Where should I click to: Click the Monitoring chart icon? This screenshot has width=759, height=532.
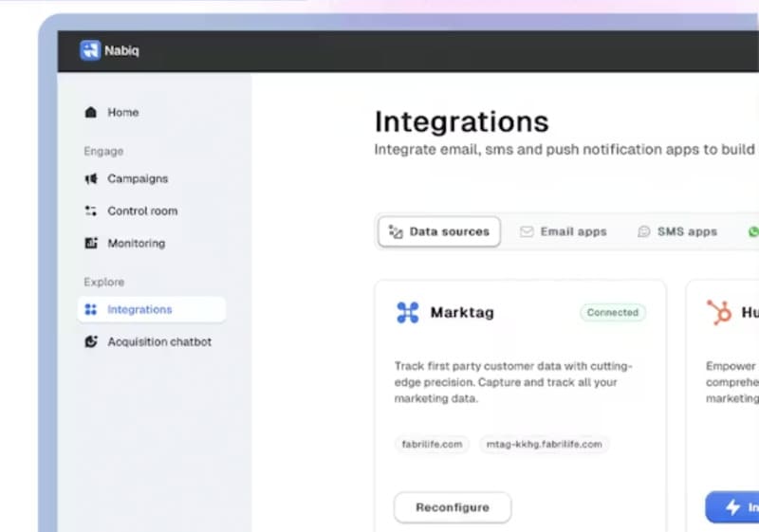coord(91,243)
